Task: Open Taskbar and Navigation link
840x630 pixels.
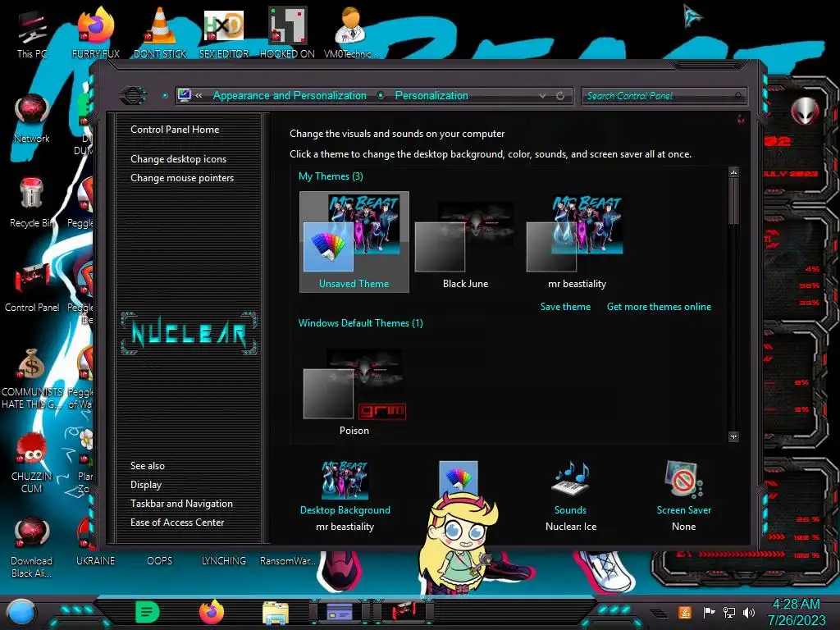Action: [181, 504]
